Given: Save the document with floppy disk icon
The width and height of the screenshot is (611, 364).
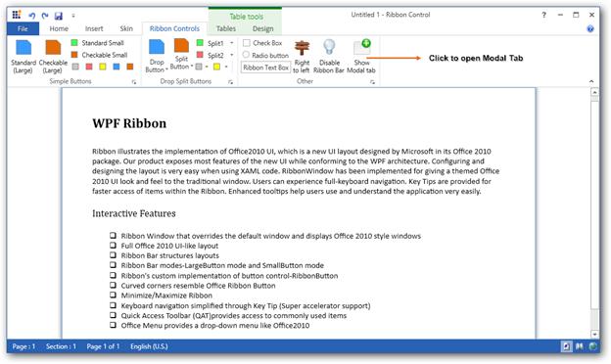Looking at the screenshot, I should (59, 16).
